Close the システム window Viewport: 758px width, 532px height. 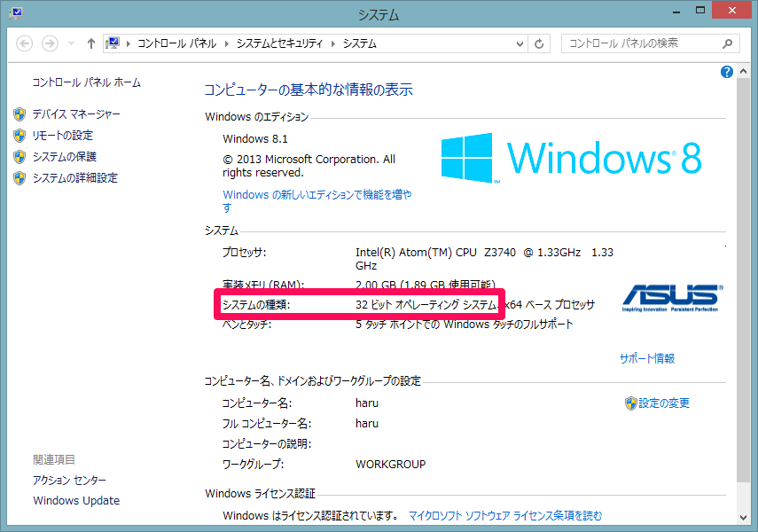[732, 10]
